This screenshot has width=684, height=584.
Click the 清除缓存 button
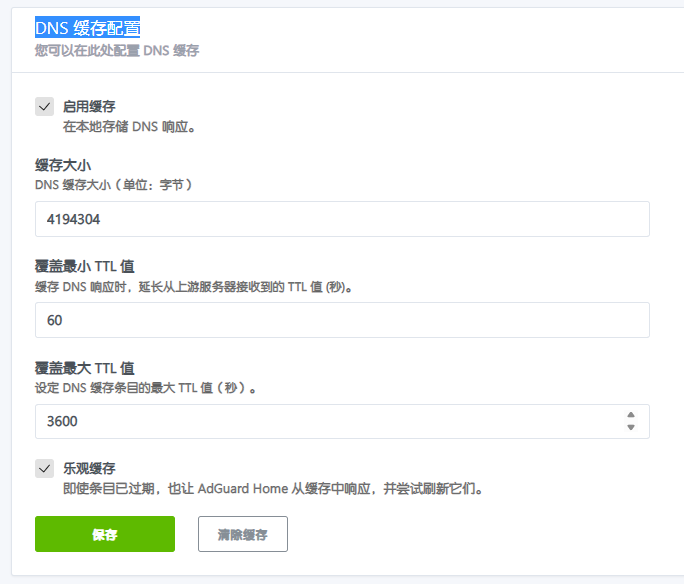coord(243,534)
